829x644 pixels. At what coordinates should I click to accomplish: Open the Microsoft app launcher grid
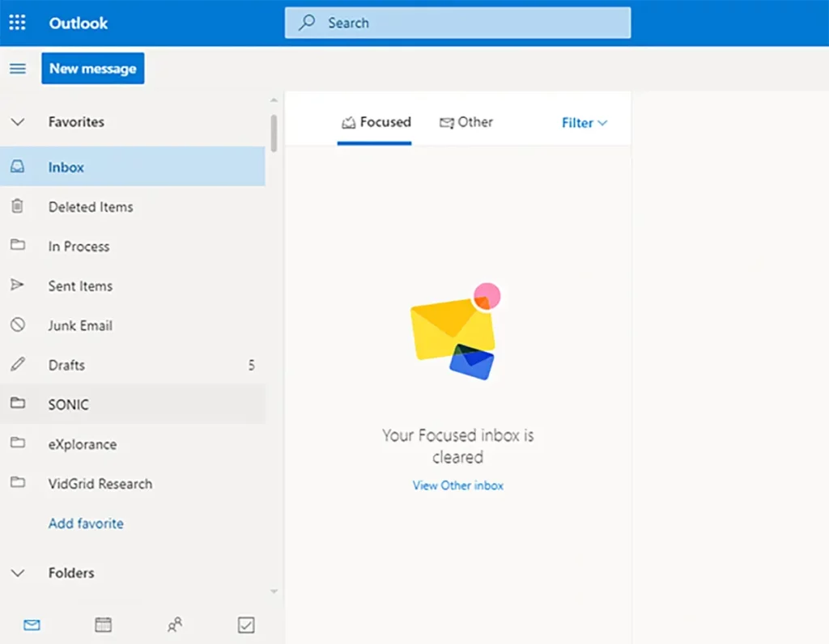click(17, 22)
